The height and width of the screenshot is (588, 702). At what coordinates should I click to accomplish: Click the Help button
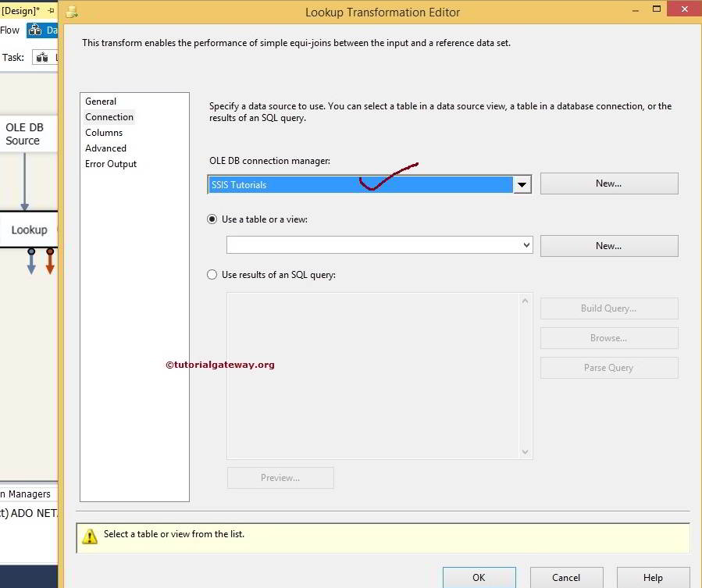pos(653,578)
